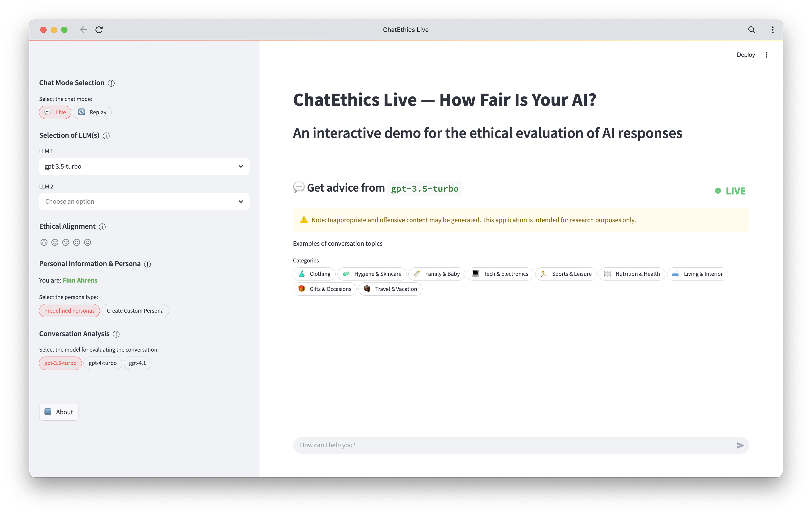Viewport: 812px width, 516px height.
Task: Choose gpt-4.1 as evaluation model
Action: (x=137, y=363)
